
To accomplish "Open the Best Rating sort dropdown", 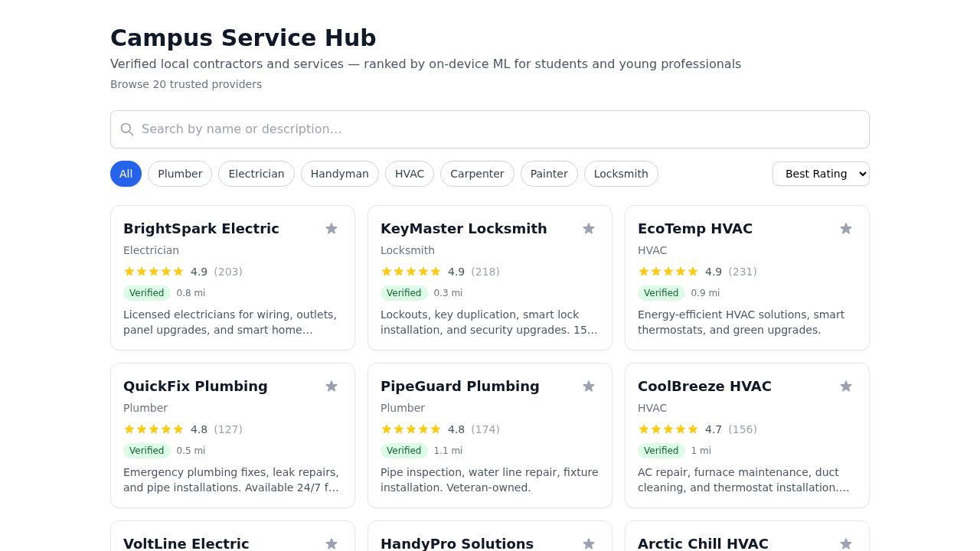I will [821, 174].
